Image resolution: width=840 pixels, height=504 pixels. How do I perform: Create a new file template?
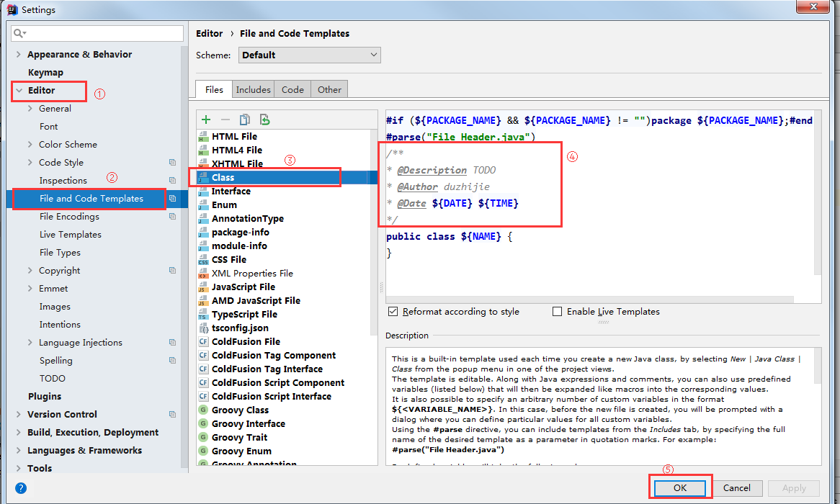click(x=205, y=119)
